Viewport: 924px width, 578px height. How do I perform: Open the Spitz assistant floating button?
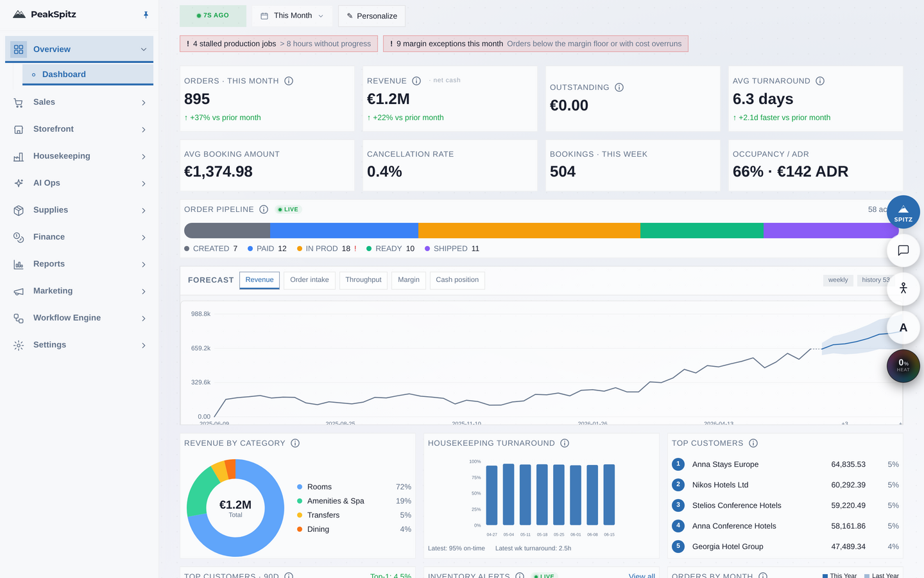tap(903, 212)
